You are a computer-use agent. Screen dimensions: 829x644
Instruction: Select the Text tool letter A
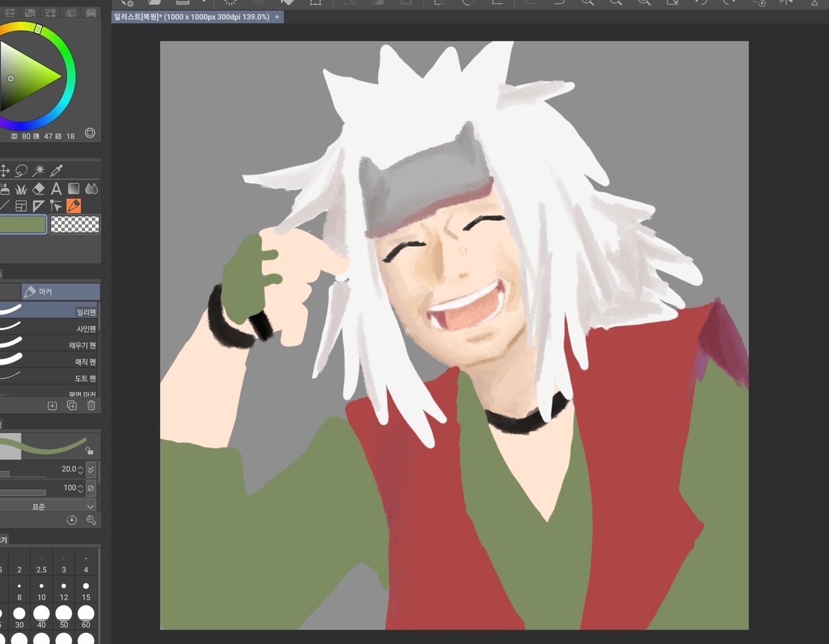pos(57,189)
